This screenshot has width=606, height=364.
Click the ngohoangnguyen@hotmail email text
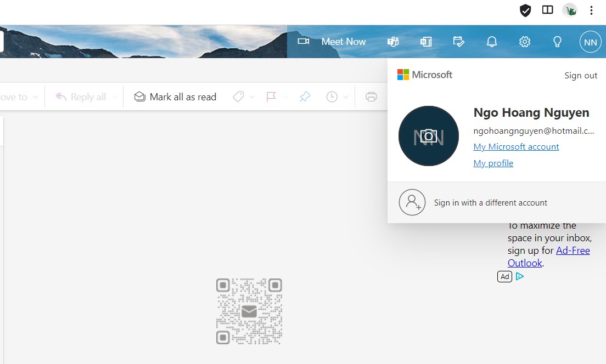[534, 131]
